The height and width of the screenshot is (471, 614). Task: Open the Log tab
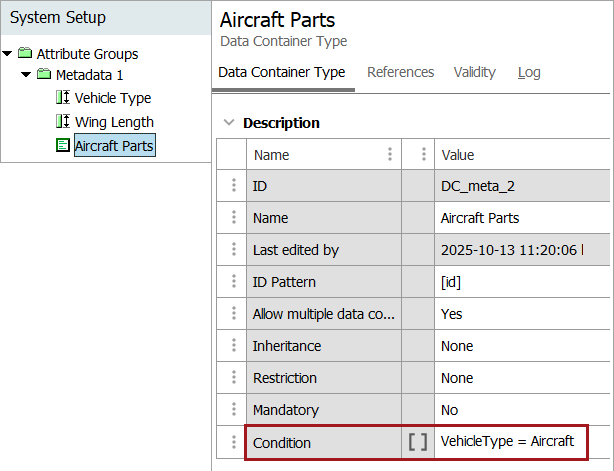point(529,72)
